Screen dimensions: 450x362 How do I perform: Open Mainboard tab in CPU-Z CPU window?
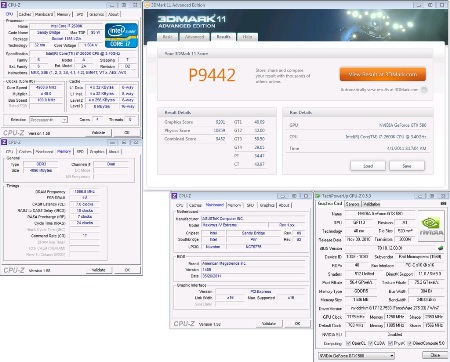pos(44,14)
